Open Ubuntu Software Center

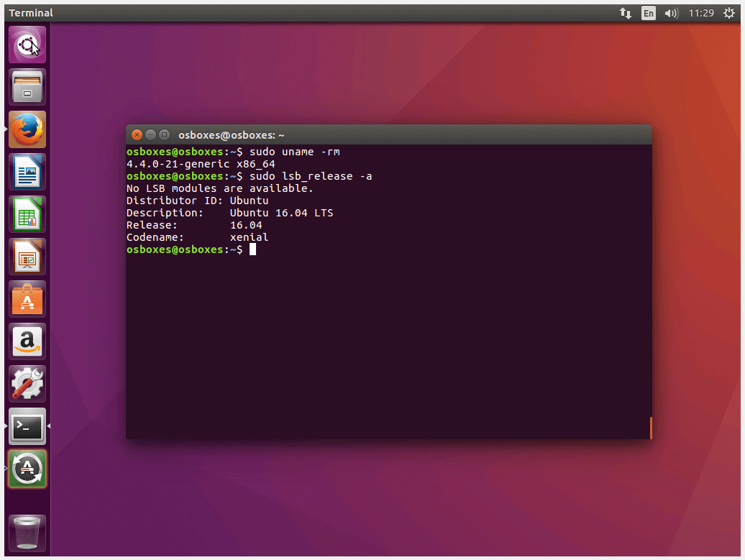[x=27, y=298]
